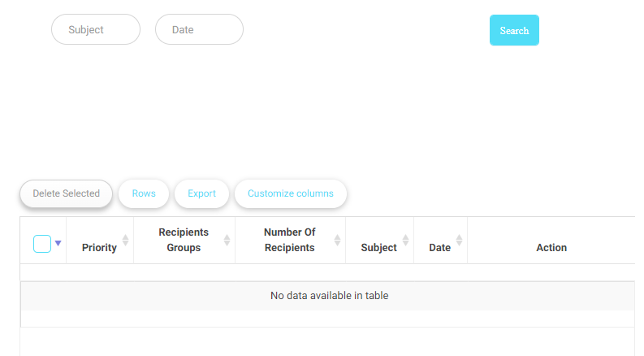
Task: Select the Number Of Recipients header label
Action: (289, 240)
